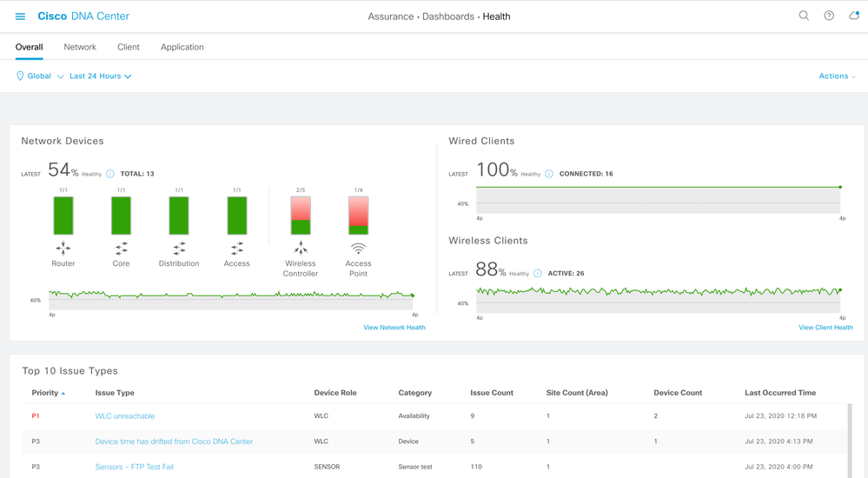Click the search magnifier icon
This screenshot has height=478, width=868.
pos(804,16)
